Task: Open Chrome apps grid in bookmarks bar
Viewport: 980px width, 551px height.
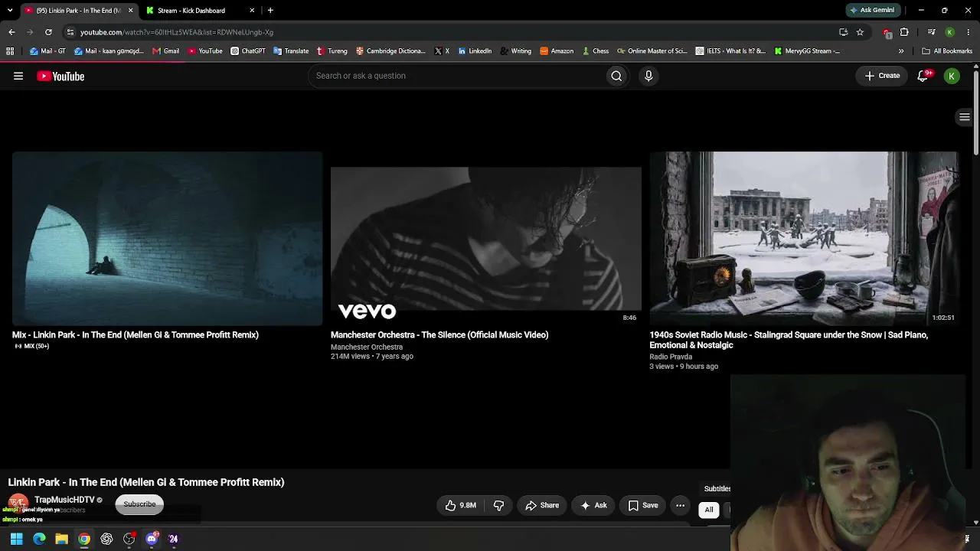Action: 10,51
